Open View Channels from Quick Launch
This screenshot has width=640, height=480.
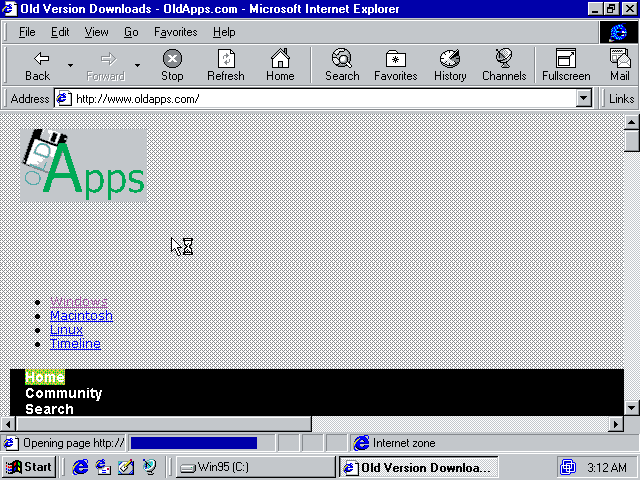point(149,467)
